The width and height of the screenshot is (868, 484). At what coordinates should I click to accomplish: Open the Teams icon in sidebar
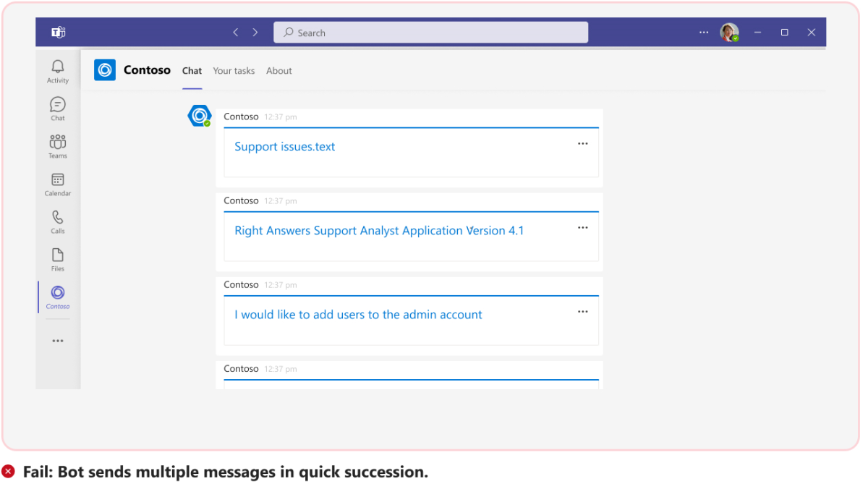(x=58, y=142)
